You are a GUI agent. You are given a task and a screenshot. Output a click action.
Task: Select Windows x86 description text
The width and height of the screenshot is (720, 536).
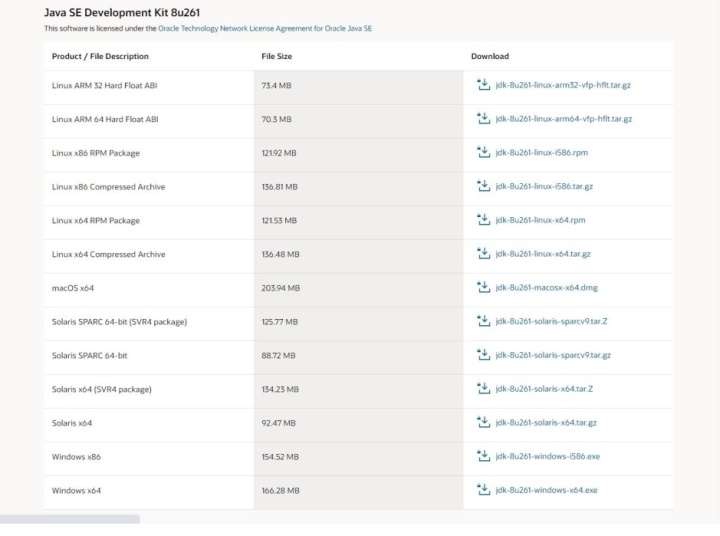pyautogui.click(x=76, y=457)
